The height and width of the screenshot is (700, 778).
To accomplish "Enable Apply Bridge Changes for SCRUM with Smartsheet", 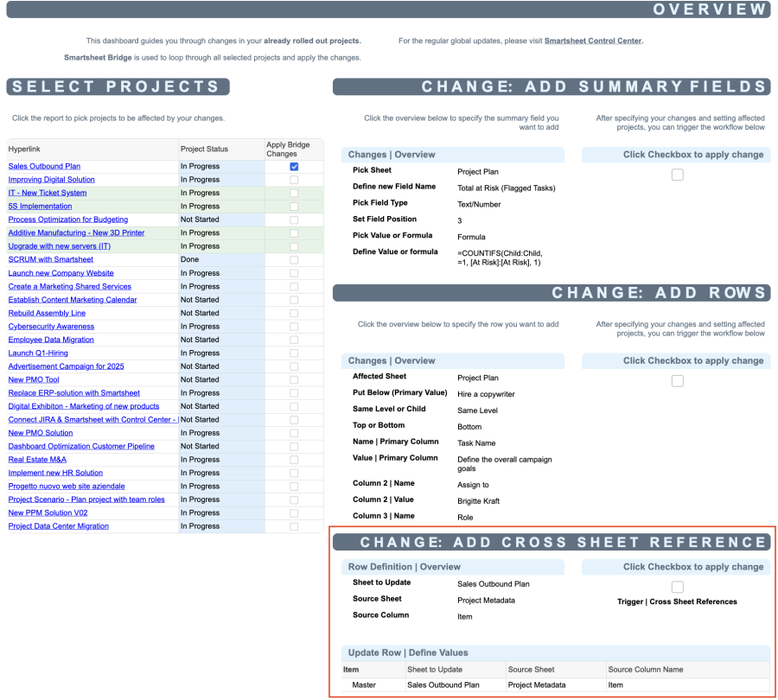I will [x=293, y=259].
